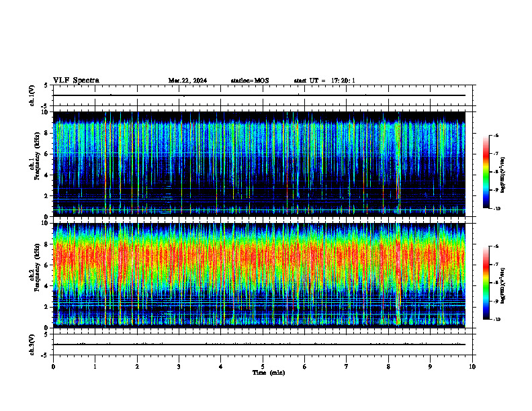Select the ch.2 color bar log(PSD) unit label
532x411 pixels.
(503, 285)
